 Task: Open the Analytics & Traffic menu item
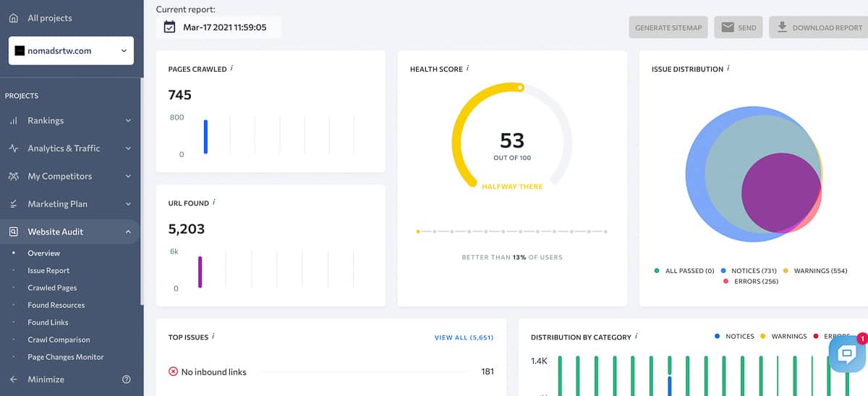[64, 148]
